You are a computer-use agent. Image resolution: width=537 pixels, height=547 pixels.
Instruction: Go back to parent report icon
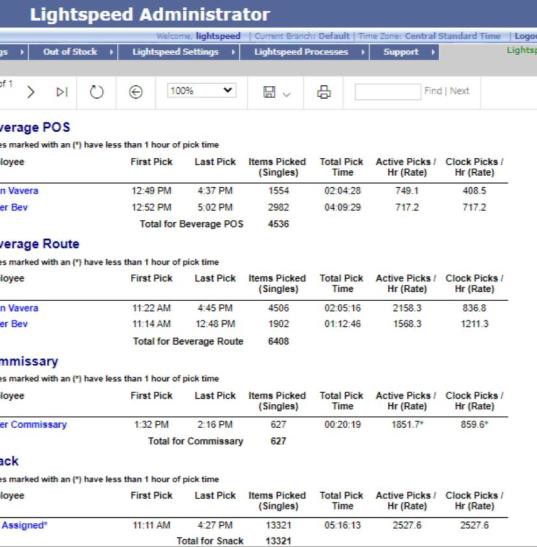tap(136, 92)
